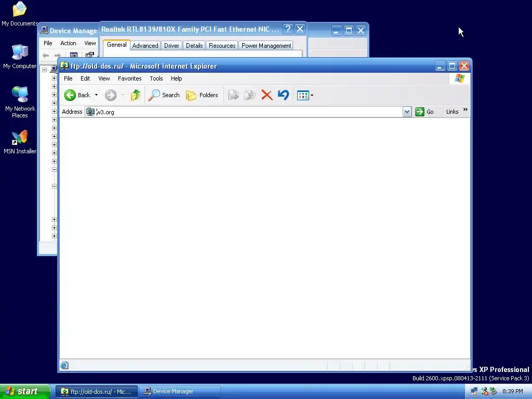Expand the Address bar dropdown list
532x399 pixels.
pos(407,112)
